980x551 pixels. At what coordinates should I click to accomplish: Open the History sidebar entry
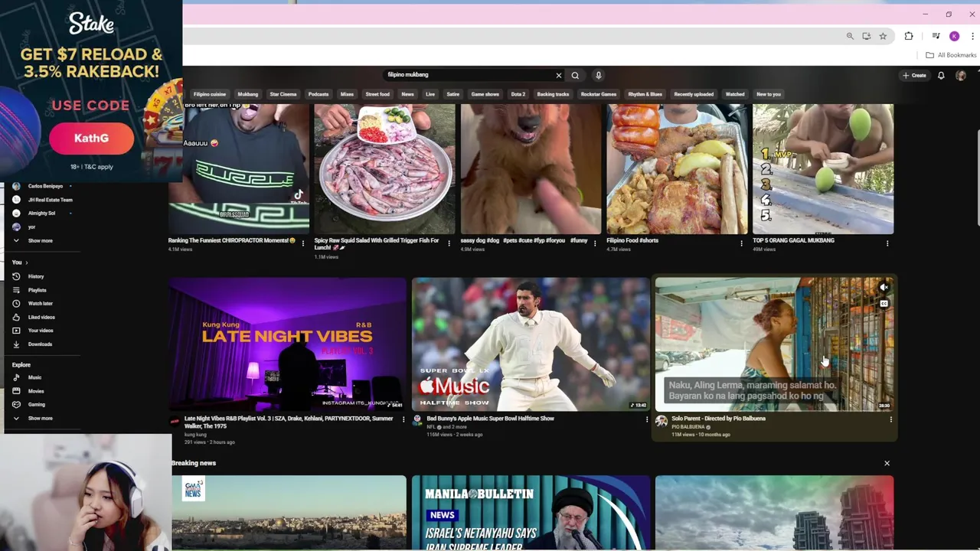[x=36, y=276]
